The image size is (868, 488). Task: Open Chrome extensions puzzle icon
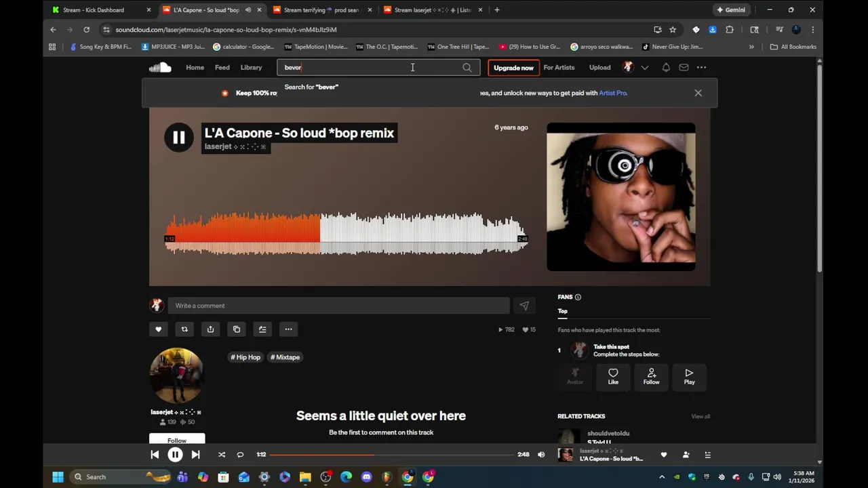730,30
